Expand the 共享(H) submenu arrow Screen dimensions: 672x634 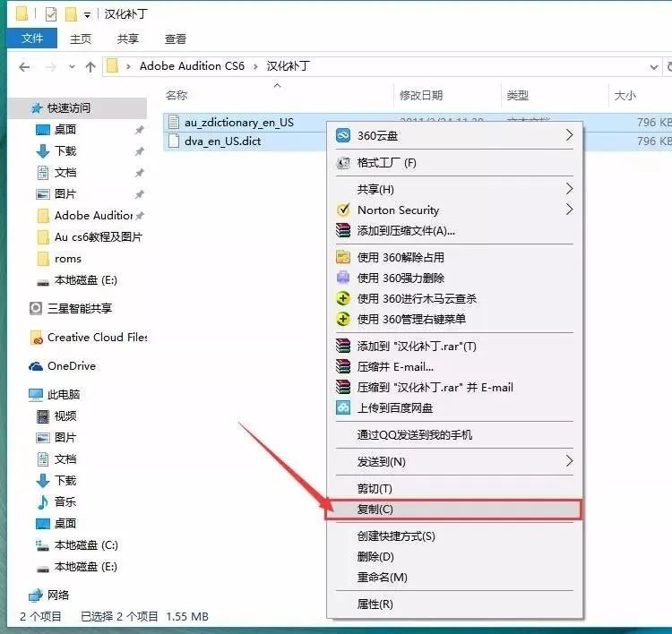coord(569,188)
